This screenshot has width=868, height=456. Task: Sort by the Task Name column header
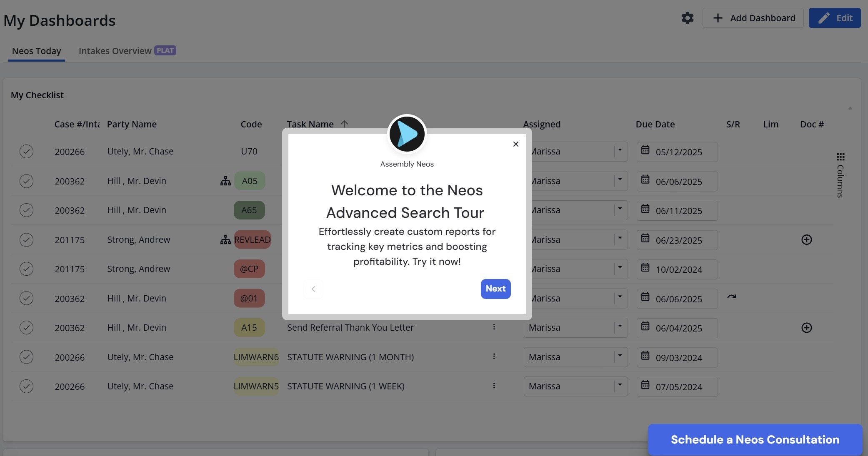[310, 124]
